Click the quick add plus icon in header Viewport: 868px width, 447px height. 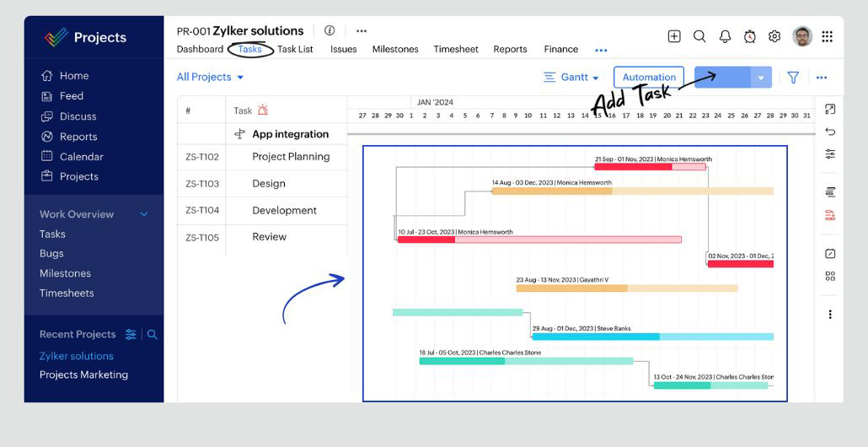click(673, 36)
